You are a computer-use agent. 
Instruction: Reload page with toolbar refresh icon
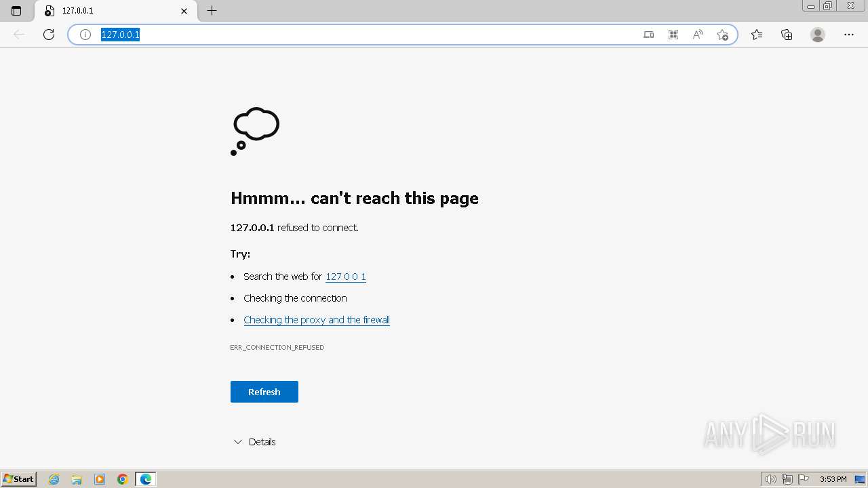pyautogui.click(x=49, y=35)
